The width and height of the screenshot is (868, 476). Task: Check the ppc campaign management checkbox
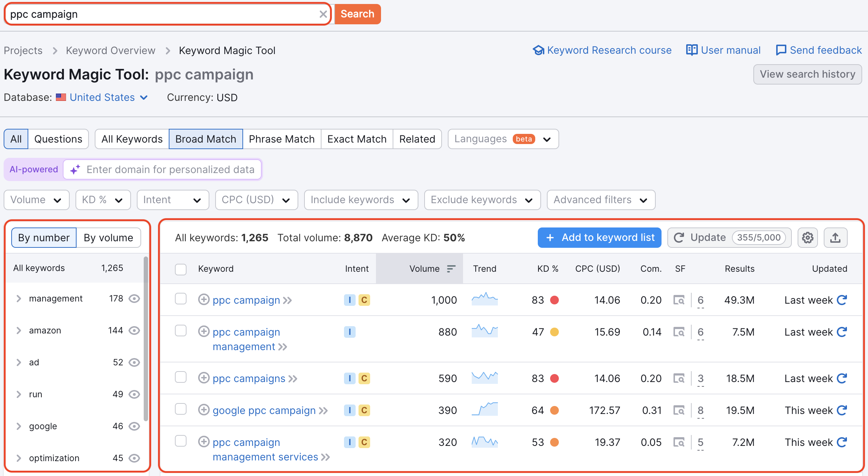tap(181, 331)
